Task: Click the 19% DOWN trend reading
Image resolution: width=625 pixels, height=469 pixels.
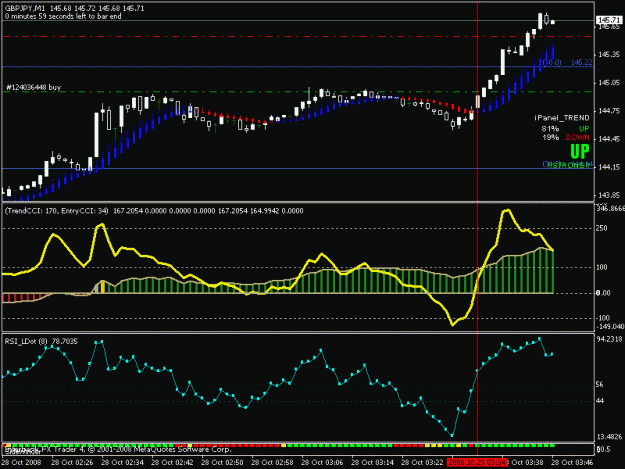Action: (566, 137)
